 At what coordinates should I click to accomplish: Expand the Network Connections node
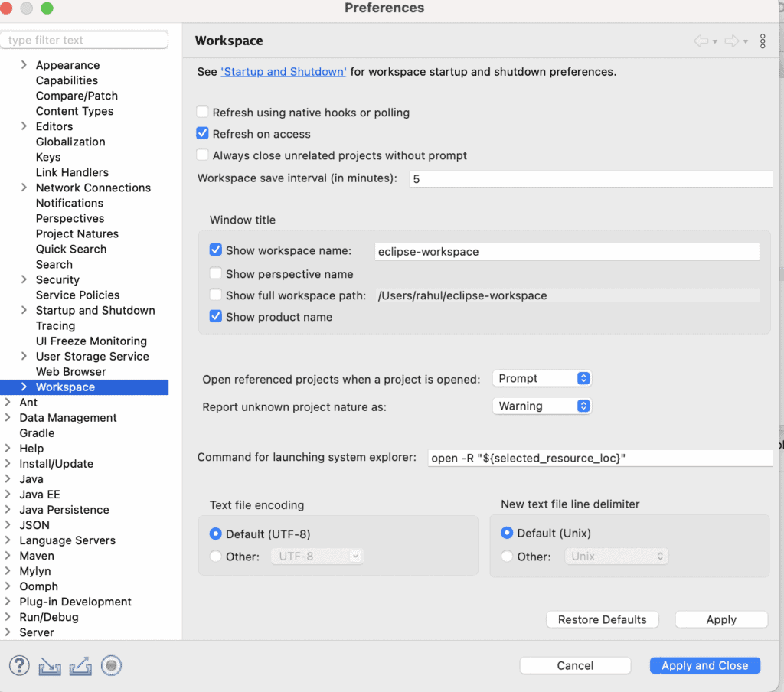24,188
